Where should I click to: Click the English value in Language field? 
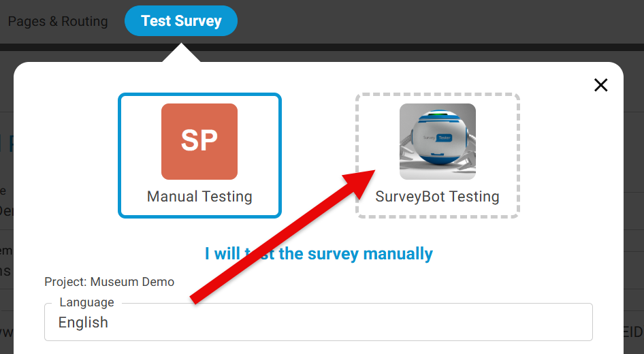pyautogui.click(x=83, y=323)
